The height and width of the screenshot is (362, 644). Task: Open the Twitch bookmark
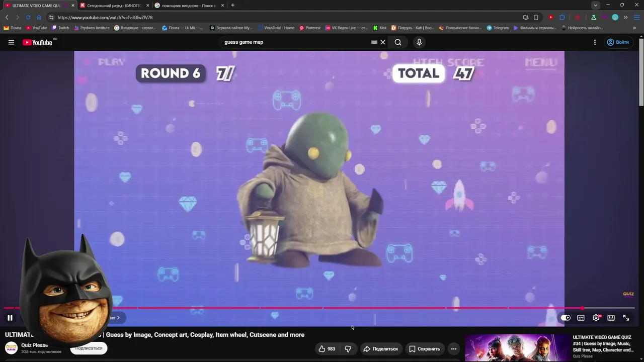pos(61,28)
